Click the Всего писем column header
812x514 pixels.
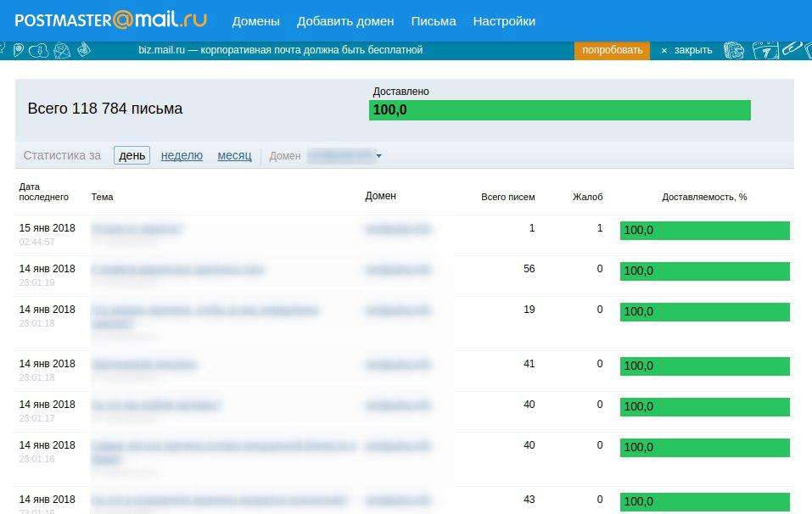(x=508, y=197)
